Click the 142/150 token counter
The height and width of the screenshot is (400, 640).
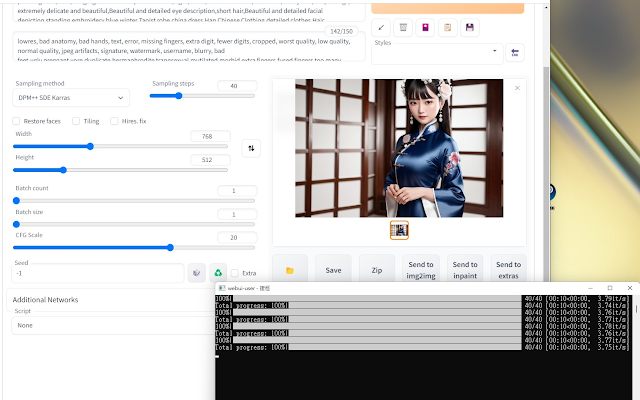coord(341,31)
